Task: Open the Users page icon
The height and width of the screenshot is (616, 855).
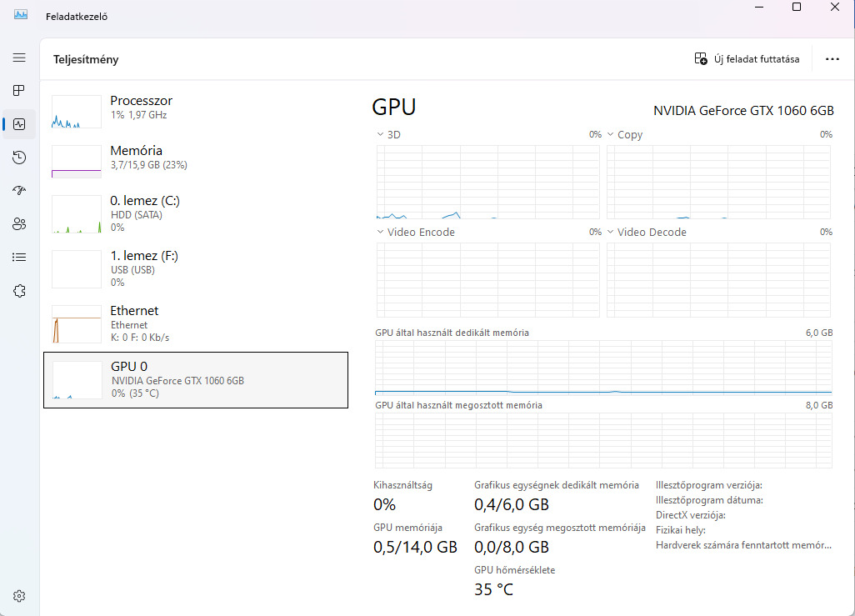Action: [x=19, y=224]
